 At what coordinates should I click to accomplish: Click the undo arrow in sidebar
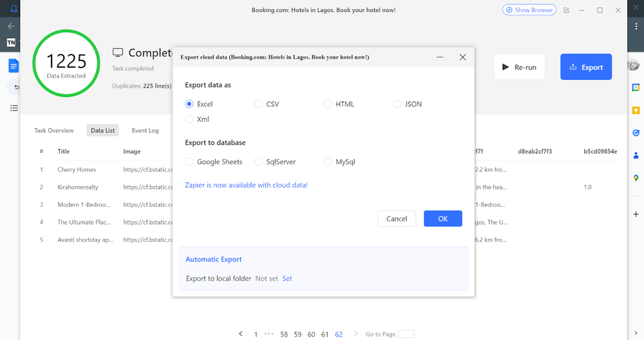[17, 87]
